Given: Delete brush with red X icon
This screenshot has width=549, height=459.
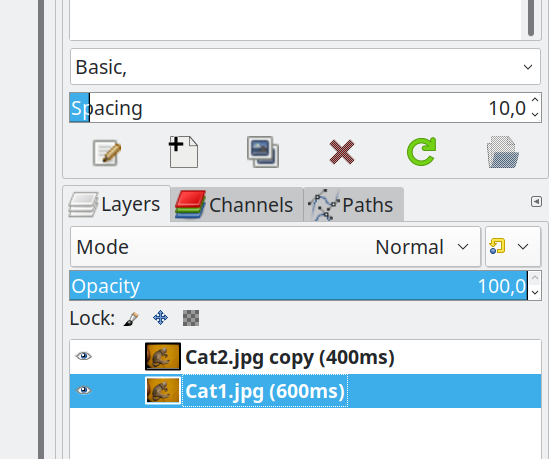Looking at the screenshot, I should point(342,152).
